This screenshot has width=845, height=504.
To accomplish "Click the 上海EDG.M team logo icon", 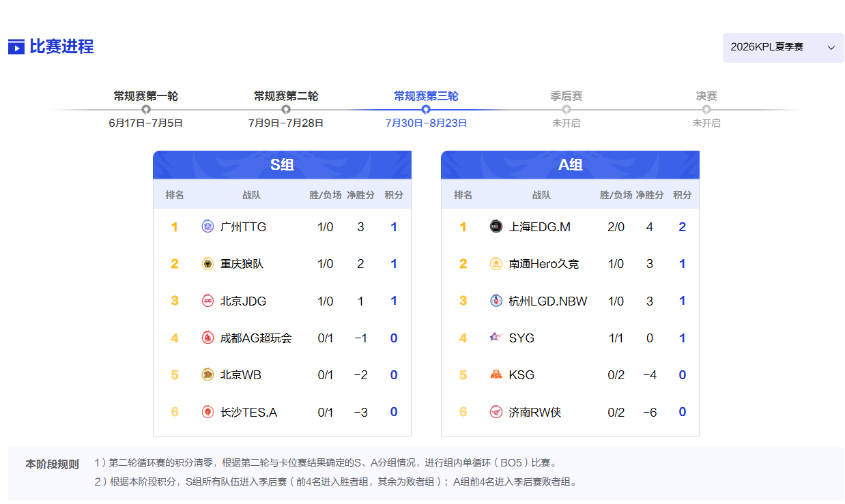I will 496,226.
